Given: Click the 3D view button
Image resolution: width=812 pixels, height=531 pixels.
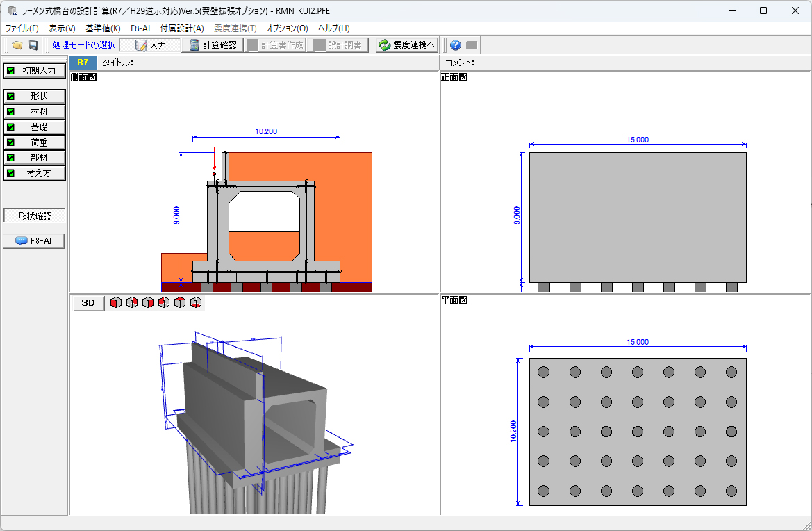Looking at the screenshot, I should coord(88,303).
